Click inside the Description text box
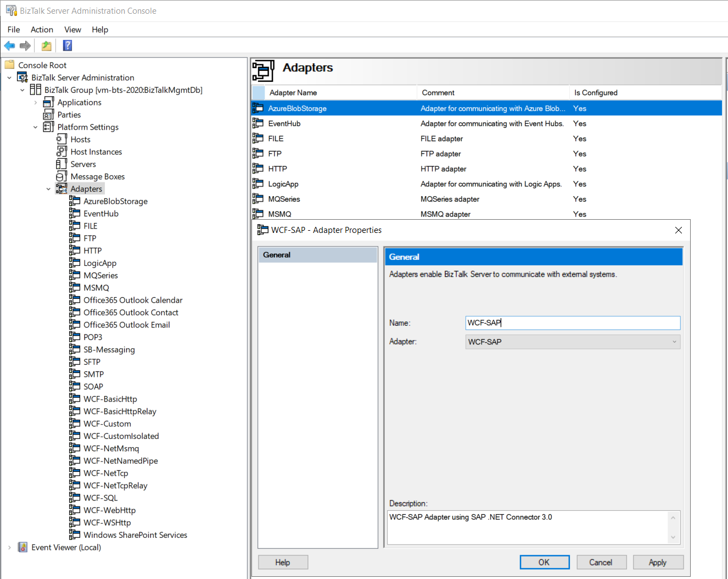728x579 pixels. tap(527, 527)
